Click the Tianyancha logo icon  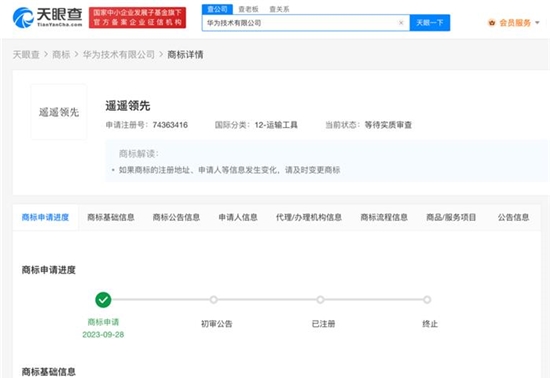click(23, 18)
